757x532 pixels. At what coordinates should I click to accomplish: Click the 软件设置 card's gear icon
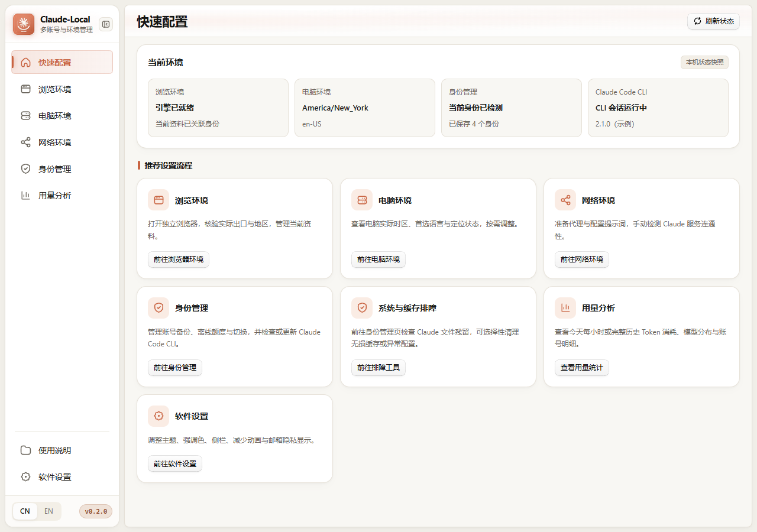tap(158, 416)
